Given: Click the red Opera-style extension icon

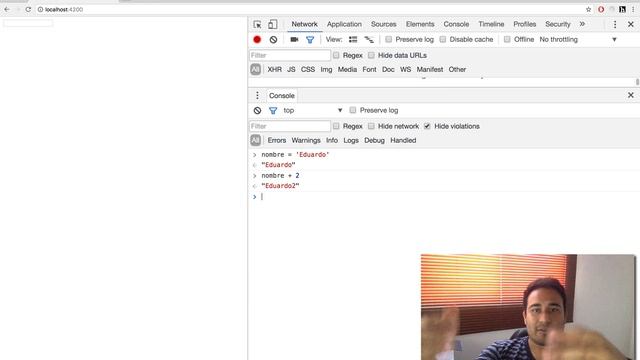Looking at the screenshot, I should [x=601, y=9].
